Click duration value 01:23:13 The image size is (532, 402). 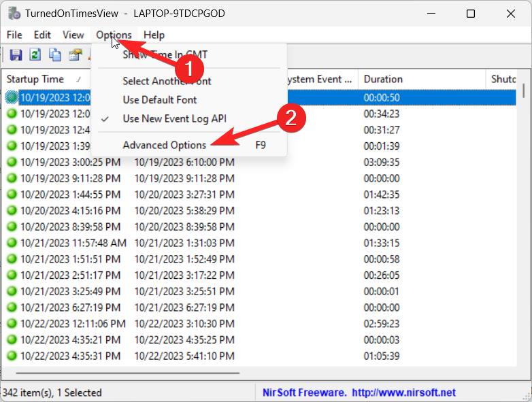(382, 211)
